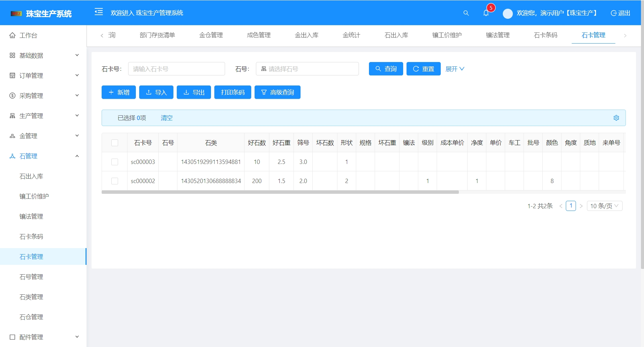Click the 新增 button to add a record
644x347 pixels.
[118, 92]
